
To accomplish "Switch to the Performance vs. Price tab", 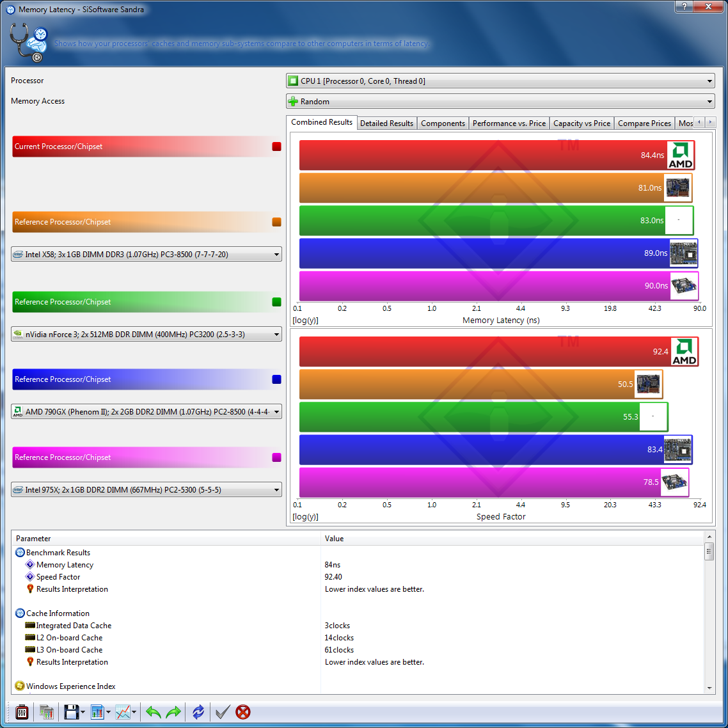I will (x=509, y=123).
